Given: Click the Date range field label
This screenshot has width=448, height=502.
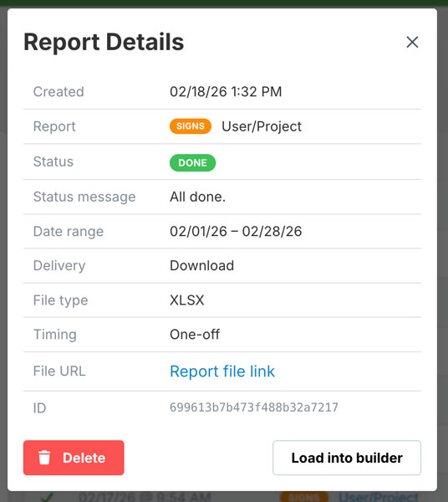Looking at the screenshot, I should point(69,232).
